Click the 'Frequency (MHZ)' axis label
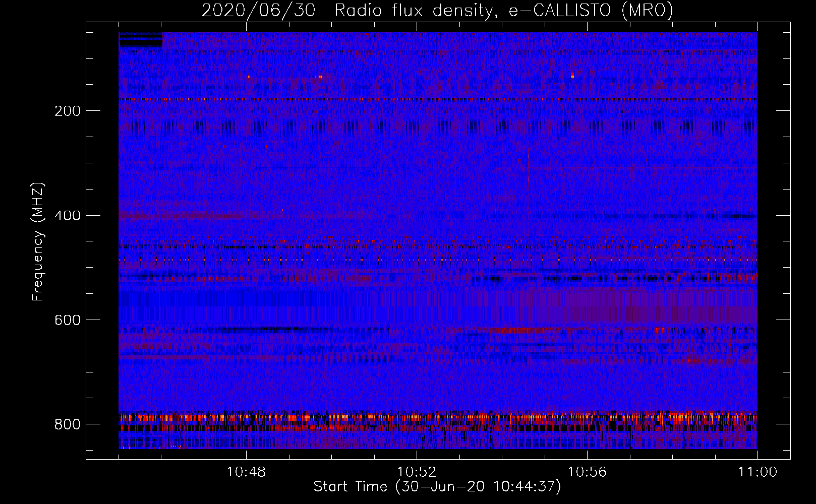Screen dimensions: 816x504 point(38,241)
